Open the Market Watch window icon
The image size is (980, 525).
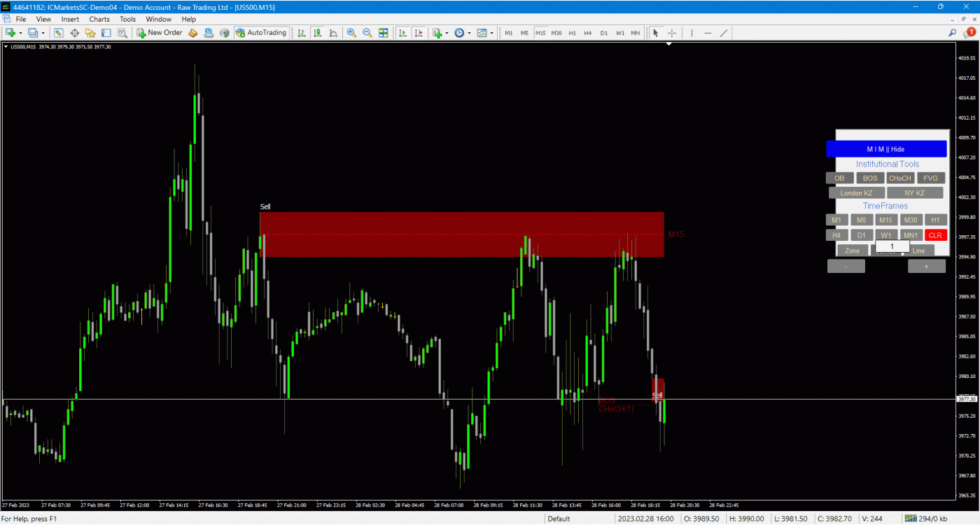pyautogui.click(x=59, y=33)
